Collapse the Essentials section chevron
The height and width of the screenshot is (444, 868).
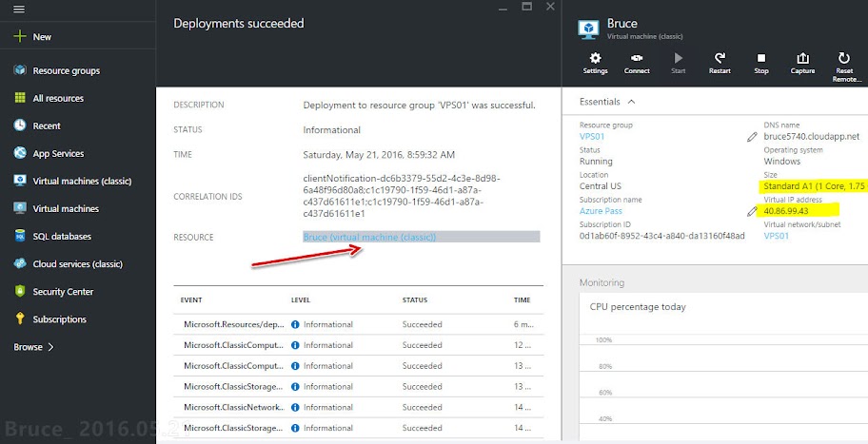[632, 102]
